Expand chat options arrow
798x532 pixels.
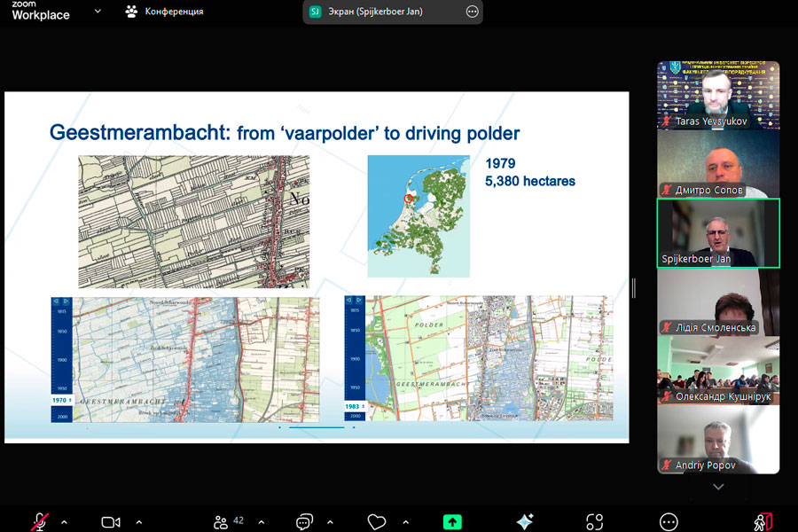(x=330, y=522)
